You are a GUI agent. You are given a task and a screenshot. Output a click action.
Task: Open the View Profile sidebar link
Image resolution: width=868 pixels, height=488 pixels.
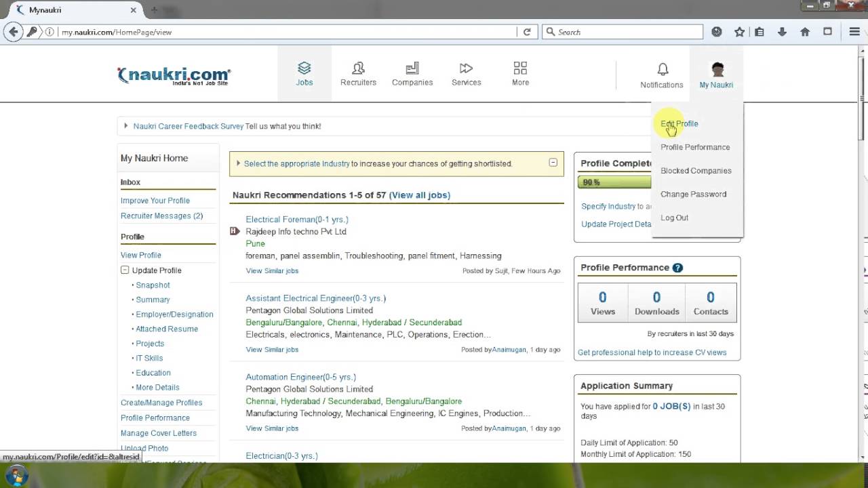pos(141,255)
